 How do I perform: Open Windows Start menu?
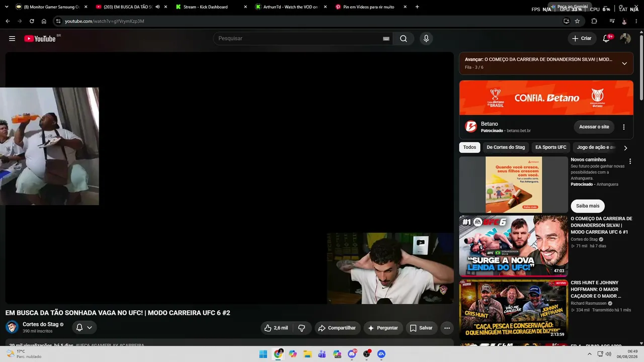[x=263, y=354]
